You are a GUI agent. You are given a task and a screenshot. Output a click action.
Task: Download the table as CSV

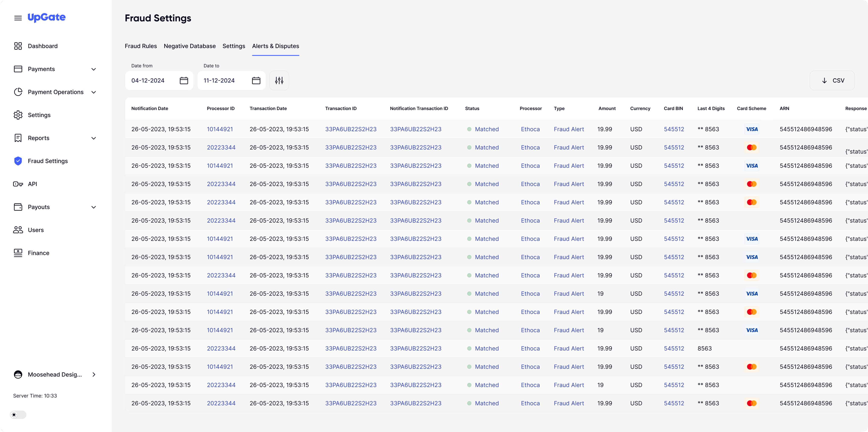point(832,81)
